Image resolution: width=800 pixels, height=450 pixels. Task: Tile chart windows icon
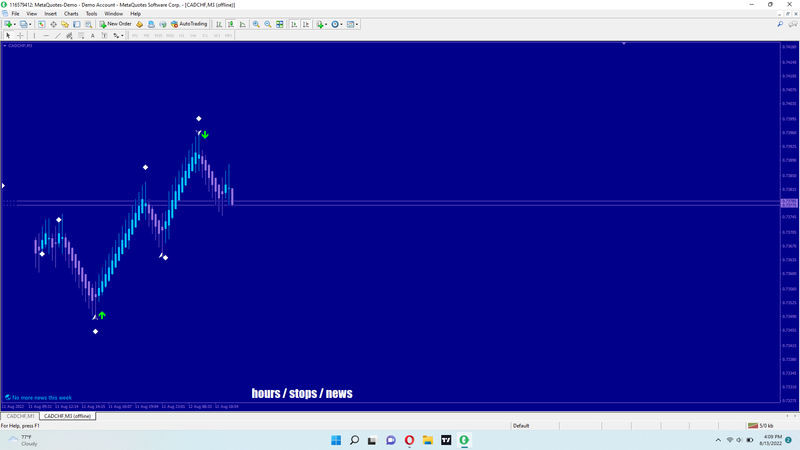[x=280, y=24]
